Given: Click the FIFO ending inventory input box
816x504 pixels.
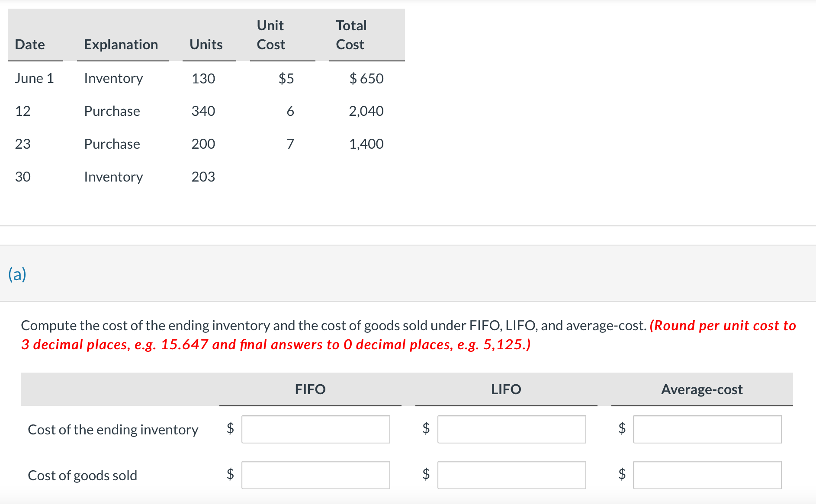Looking at the screenshot, I should (315, 429).
